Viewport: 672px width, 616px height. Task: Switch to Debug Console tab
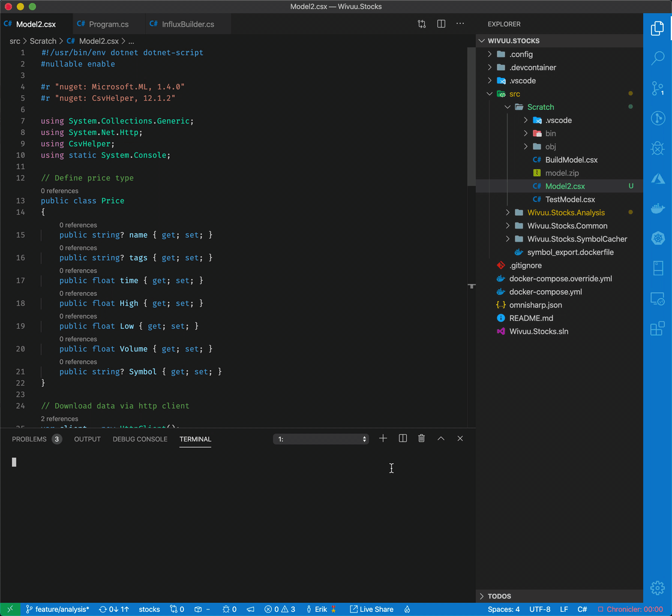pyautogui.click(x=140, y=439)
